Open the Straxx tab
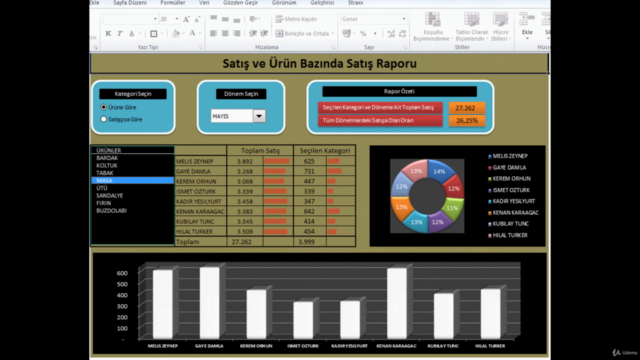The width and height of the screenshot is (640, 360). tap(356, 3)
